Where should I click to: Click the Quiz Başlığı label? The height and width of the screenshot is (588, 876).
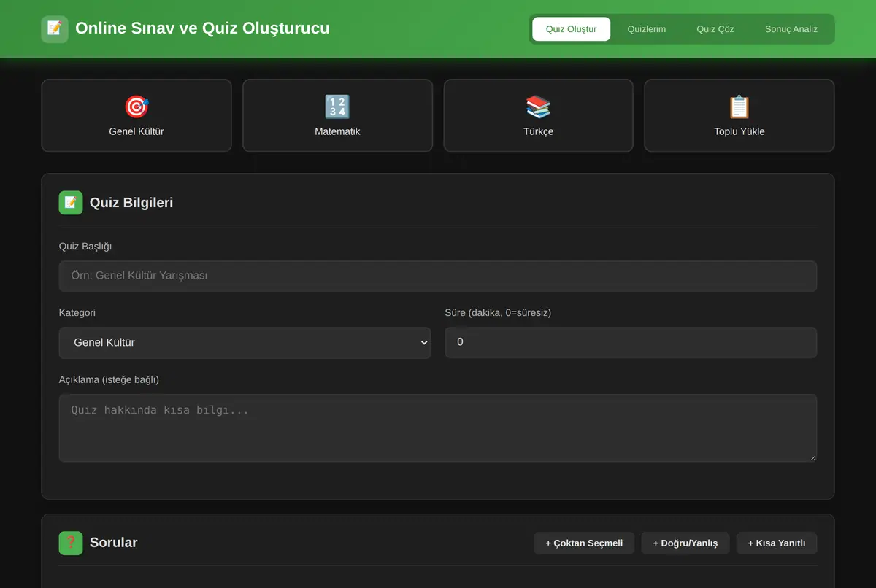85,247
